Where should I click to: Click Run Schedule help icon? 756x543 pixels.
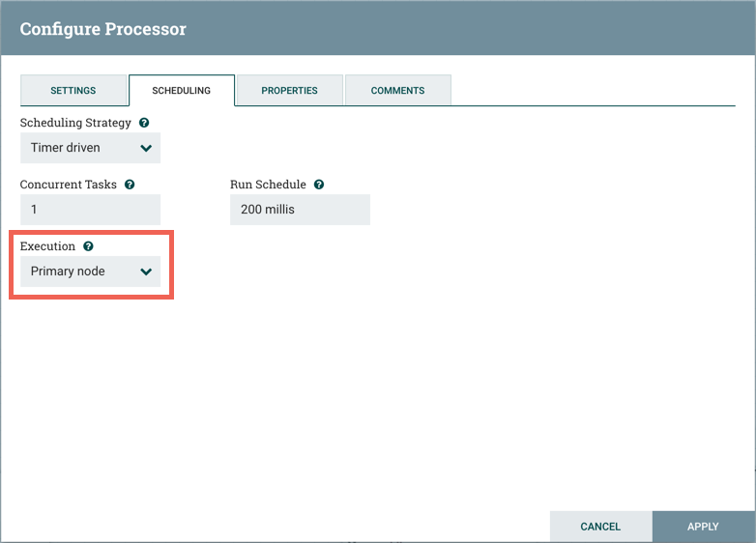click(x=319, y=185)
